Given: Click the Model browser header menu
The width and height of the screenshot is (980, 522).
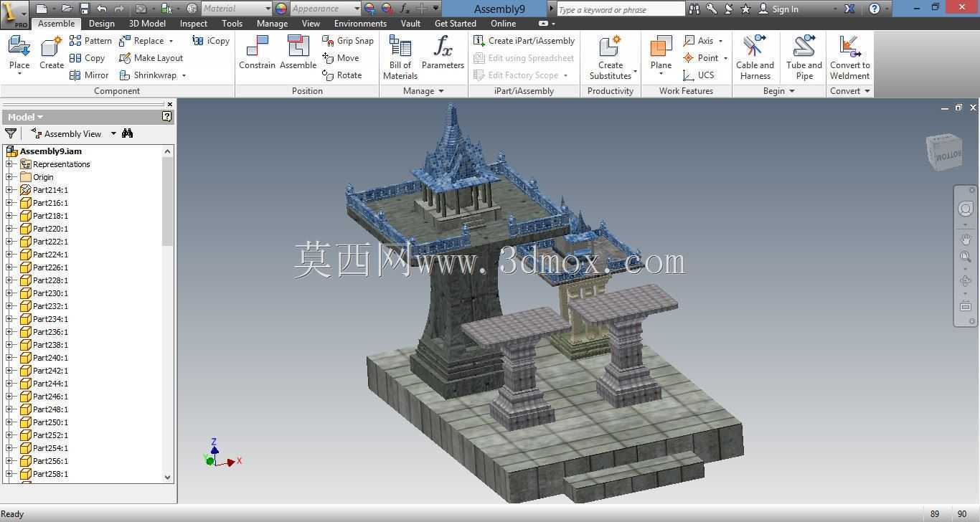Looking at the screenshot, I should [26, 117].
